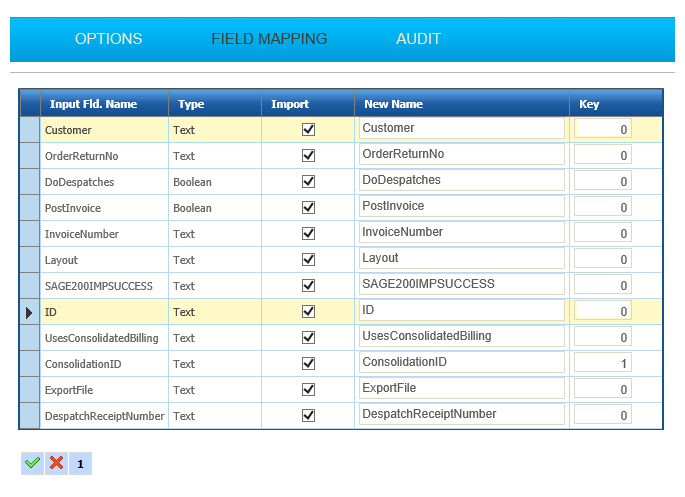
Task: Focus the Key field for DespatchReceiptNumber
Action: pyautogui.click(x=602, y=414)
